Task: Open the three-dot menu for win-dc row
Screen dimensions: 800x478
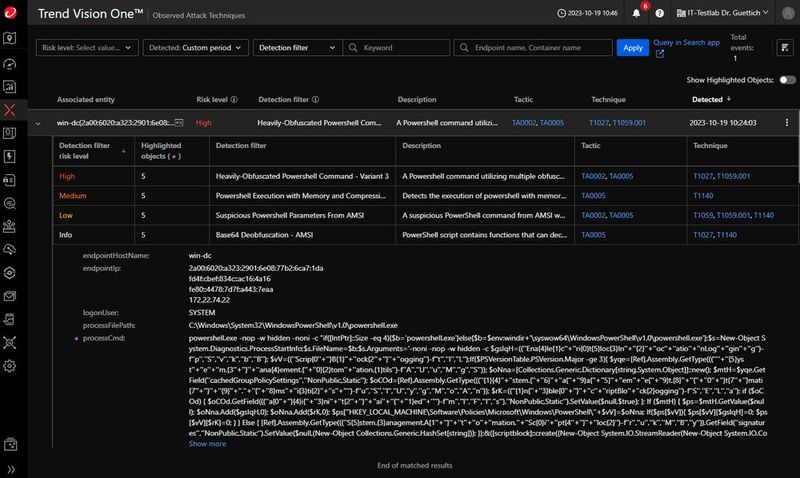Action: 787,122
